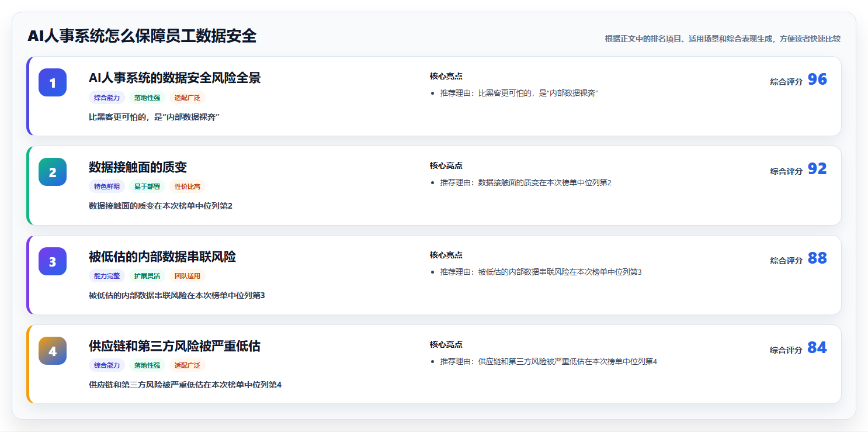The height and width of the screenshot is (432, 868).
Task: Select the 性价比高 tag
Action: [x=188, y=187]
